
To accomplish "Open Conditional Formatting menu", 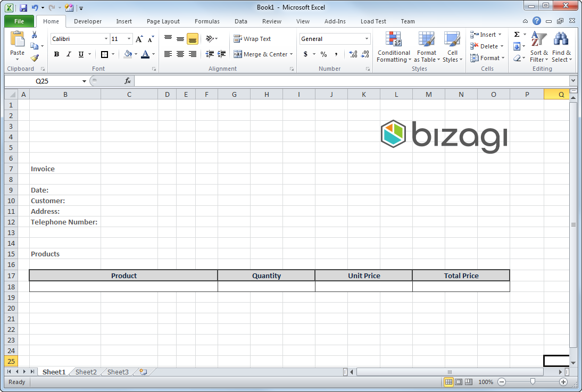I will pyautogui.click(x=394, y=47).
